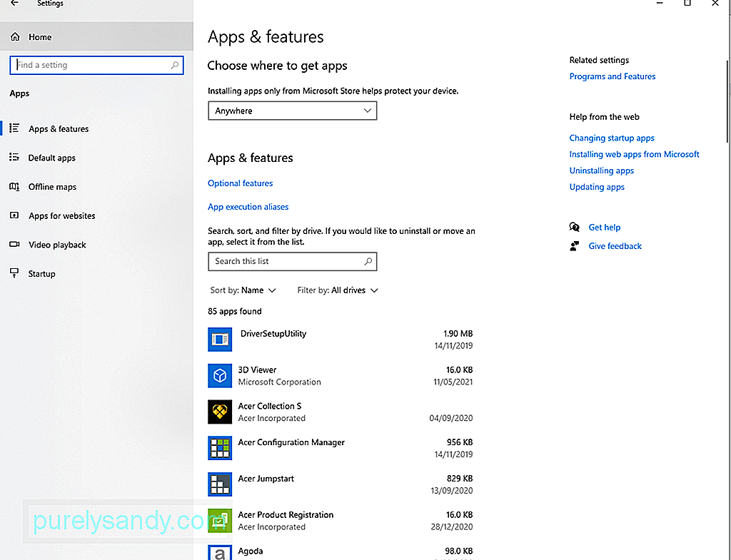
Task: Open Uninstalling apps help link
Action: 601,170
